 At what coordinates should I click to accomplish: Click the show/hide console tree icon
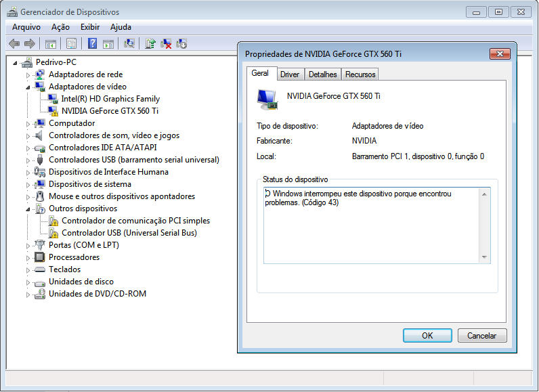click(x=51, y=43)
